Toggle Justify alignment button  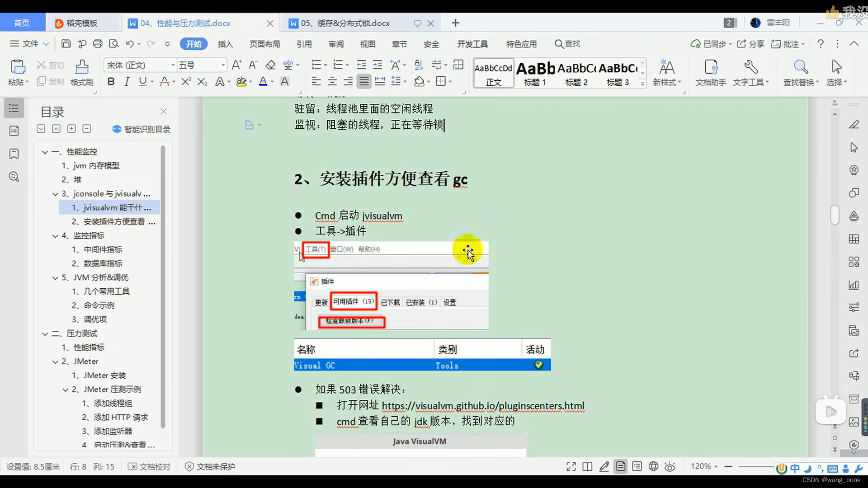(363, 82)
